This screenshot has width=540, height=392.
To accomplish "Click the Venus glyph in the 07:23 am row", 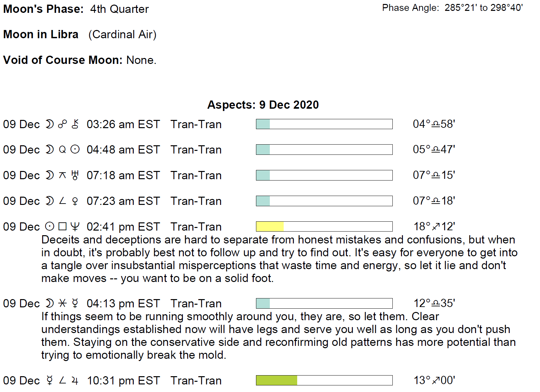I will [75, 201].
